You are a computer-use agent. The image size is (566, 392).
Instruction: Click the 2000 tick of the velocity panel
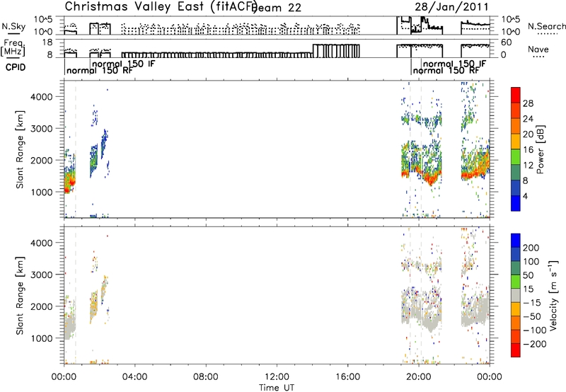coord(42,306)
